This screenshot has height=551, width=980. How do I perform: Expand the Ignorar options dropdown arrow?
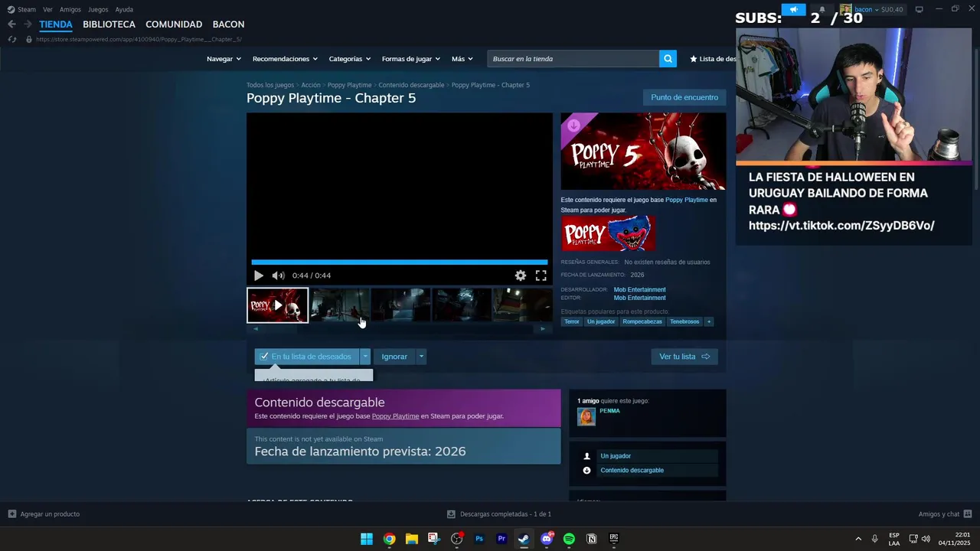pos(421,357)
